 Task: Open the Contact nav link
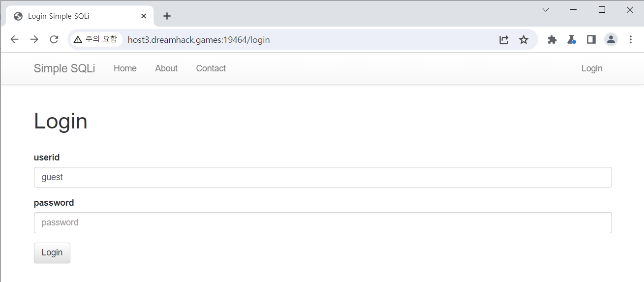211,68
